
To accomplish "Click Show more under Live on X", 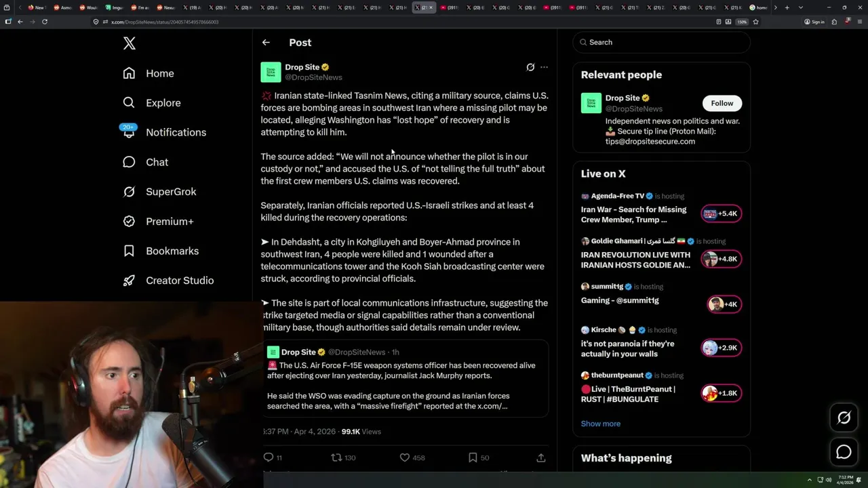I will (601, 424).
